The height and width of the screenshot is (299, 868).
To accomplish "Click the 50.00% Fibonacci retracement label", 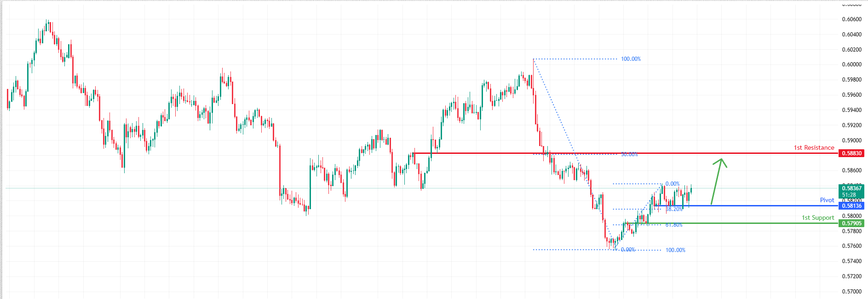I will 629,154.
